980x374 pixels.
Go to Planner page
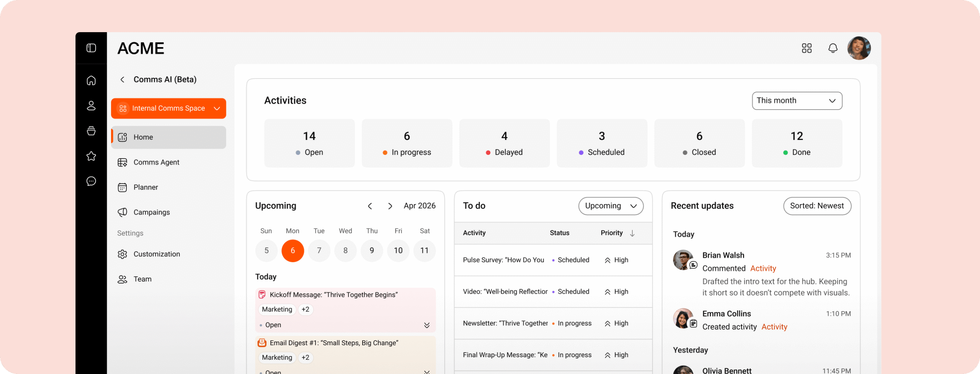point(145,187)
